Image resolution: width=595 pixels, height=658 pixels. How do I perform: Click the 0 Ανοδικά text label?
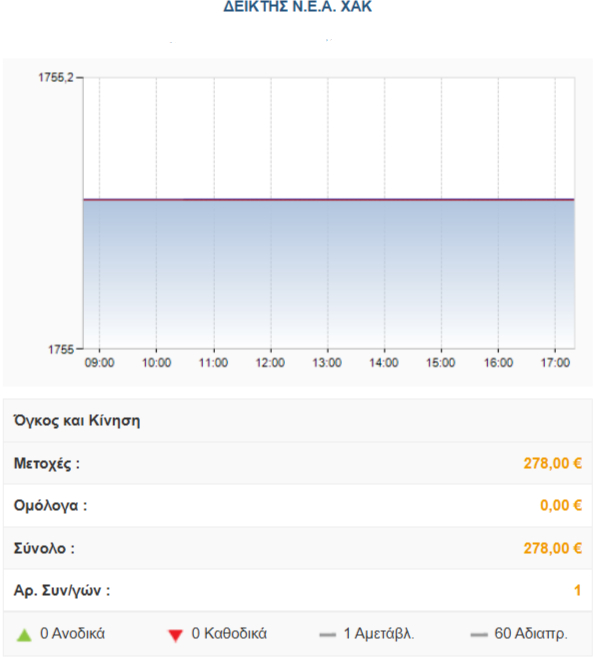click(72, 633)
